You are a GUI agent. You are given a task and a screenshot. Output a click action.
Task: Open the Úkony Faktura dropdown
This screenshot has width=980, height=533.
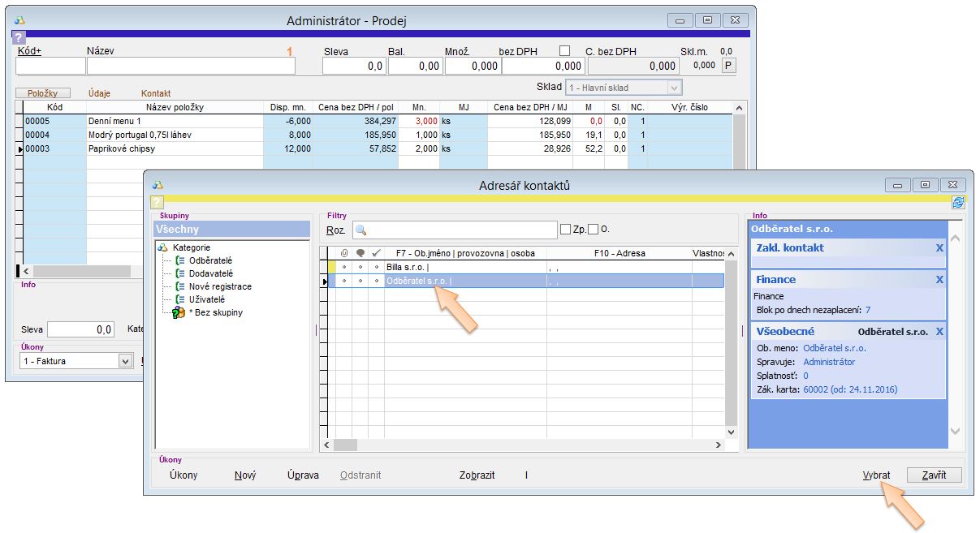click(x=125, y=361)
